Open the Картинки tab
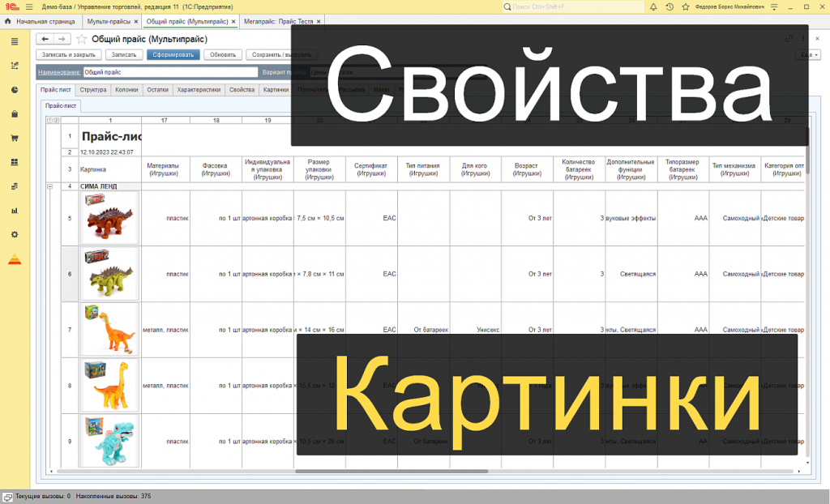This screenshot has height=504, width=830. coord(276,90)
